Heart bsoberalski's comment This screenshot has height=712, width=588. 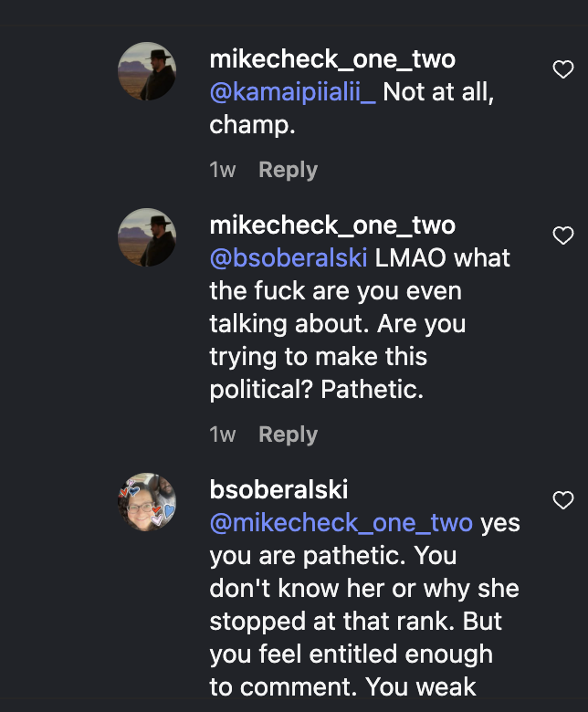[563, 500]
